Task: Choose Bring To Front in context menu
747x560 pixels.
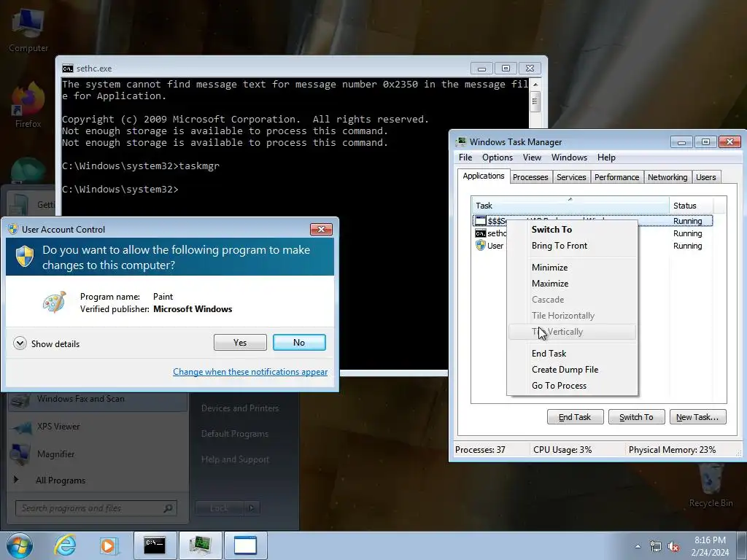Action: pyautogui.click(x=573, y=246)
